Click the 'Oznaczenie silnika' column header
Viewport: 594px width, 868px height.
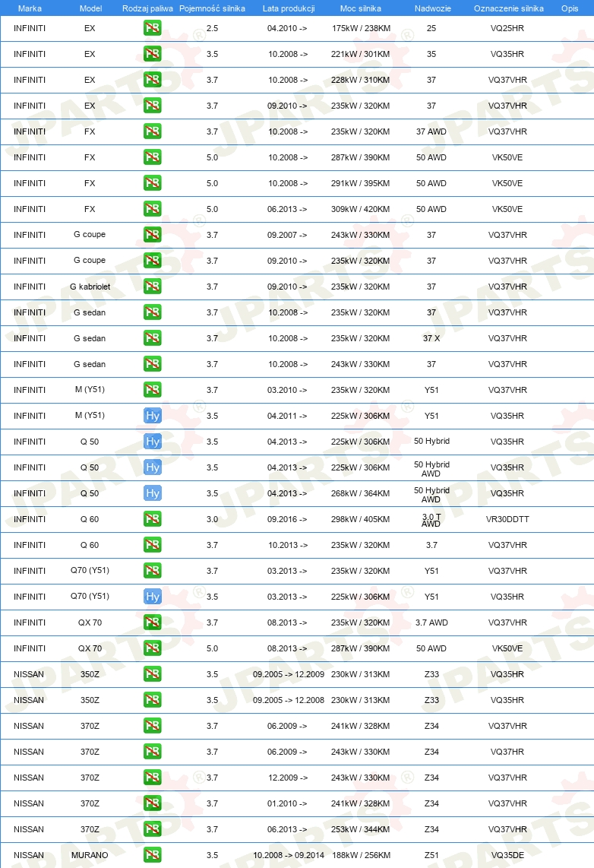pyautogui.click(x=509, y=8)
